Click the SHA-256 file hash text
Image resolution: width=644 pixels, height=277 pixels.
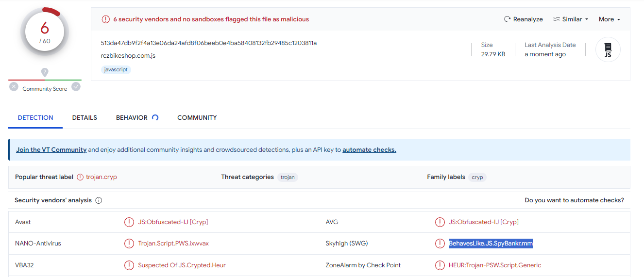pyautogui.click(x=208, y=43)
